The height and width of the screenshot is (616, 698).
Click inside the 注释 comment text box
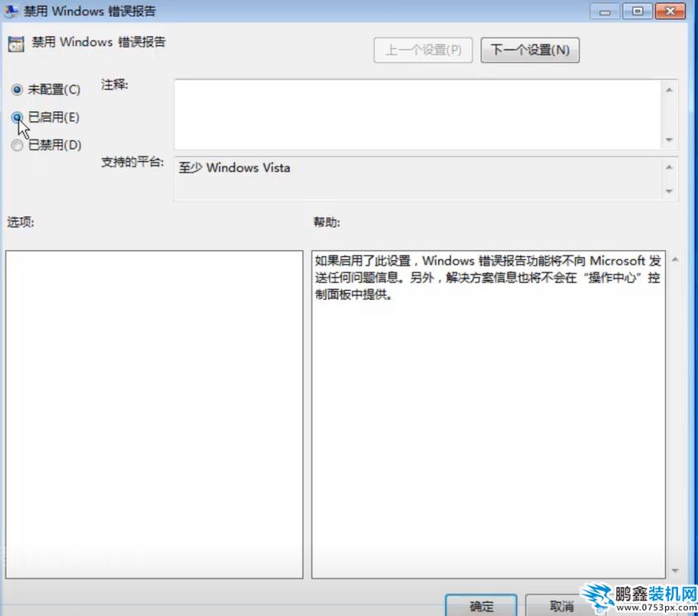pyautogui.click(x=417, y=115)
